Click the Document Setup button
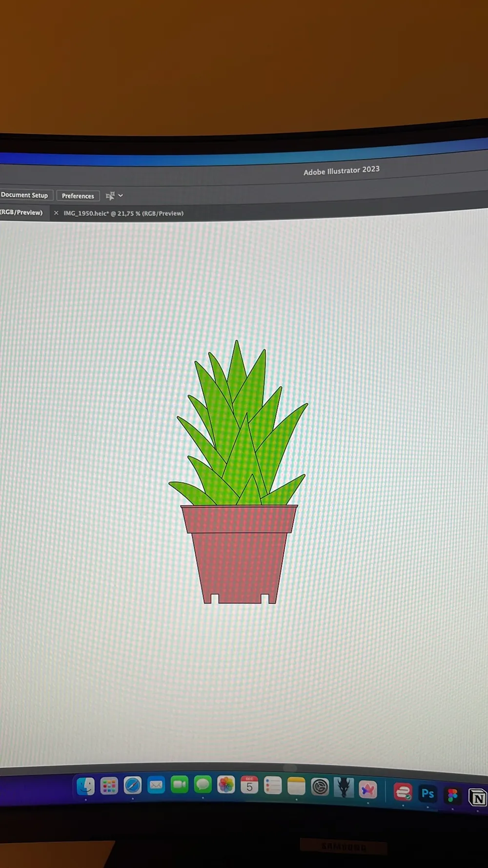This screenshot has width=488, height=868. 24,195
